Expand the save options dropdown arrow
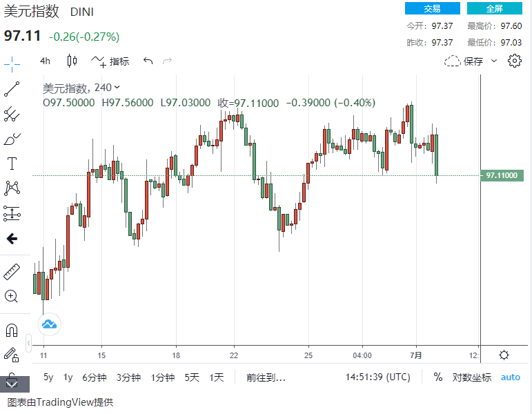The height and width of the screenshot is (414, 532). click(494, 61)
